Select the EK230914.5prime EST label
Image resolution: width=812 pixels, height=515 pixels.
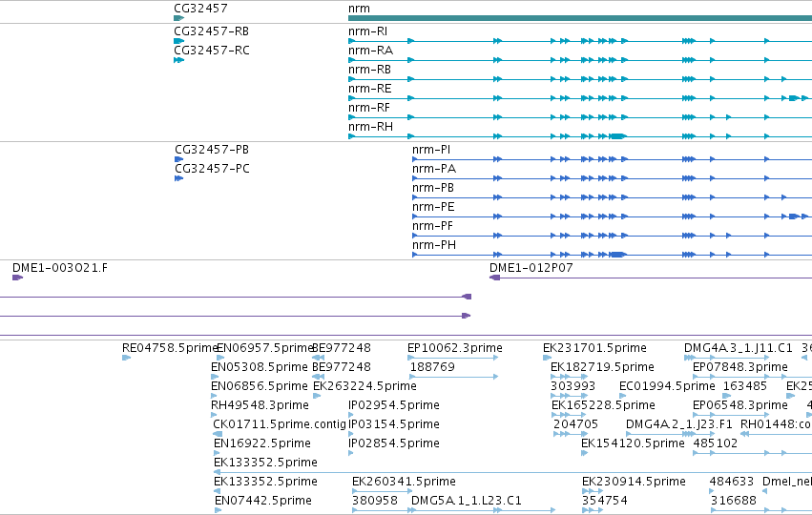pos(634,482)
